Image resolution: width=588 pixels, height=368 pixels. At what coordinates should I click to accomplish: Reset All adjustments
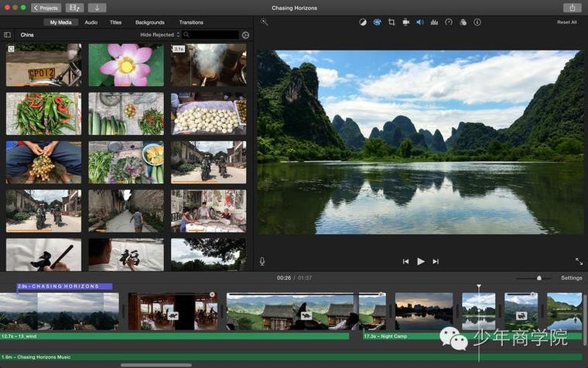pos(566,22)
